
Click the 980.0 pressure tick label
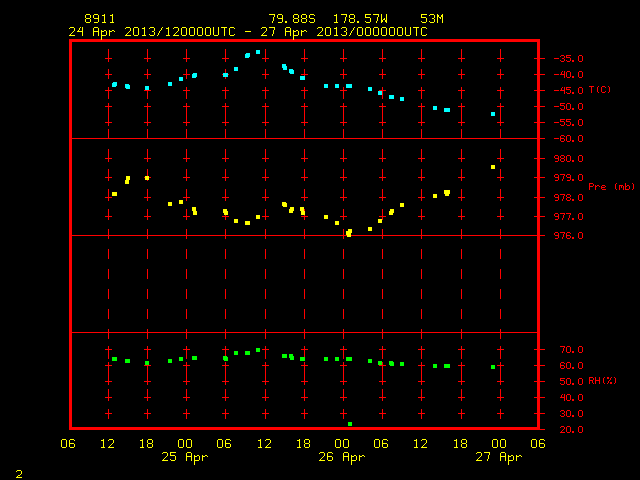click(x=568, y=158)
